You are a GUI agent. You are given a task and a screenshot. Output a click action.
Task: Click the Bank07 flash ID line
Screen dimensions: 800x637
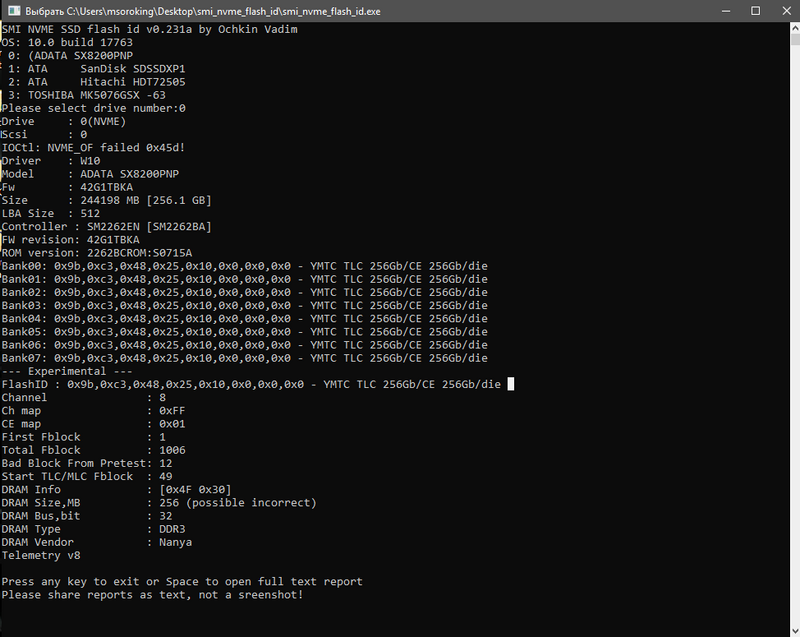coord(245,358)
